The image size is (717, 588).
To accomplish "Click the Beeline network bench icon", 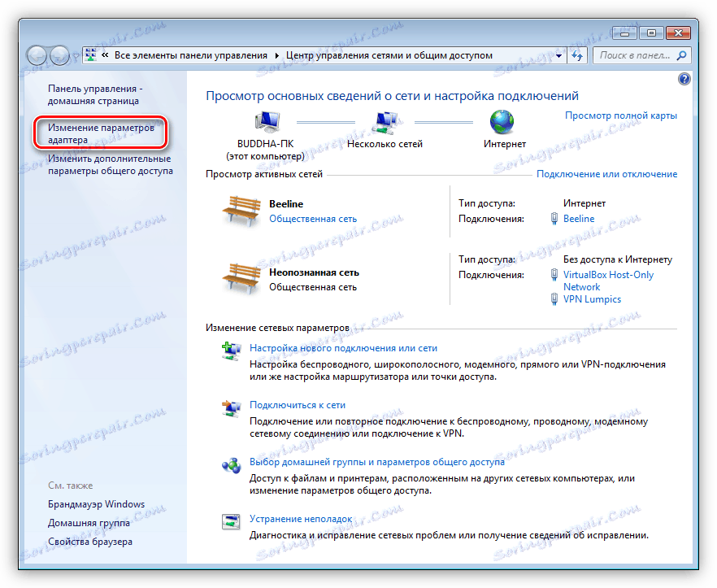I will (241, 211).
